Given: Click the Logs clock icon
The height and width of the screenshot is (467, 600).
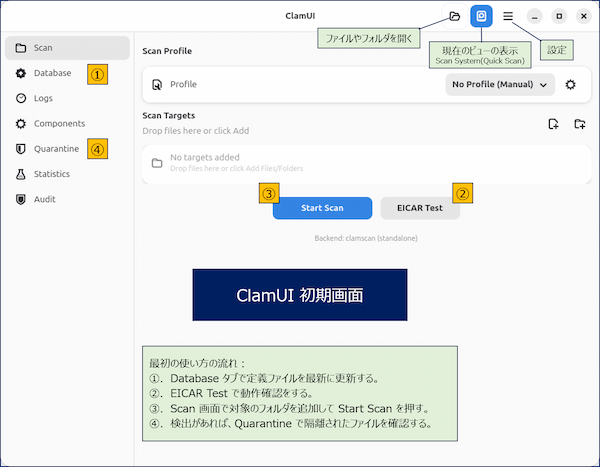Looking at the screenshot, I should click(x=21, y=98).
